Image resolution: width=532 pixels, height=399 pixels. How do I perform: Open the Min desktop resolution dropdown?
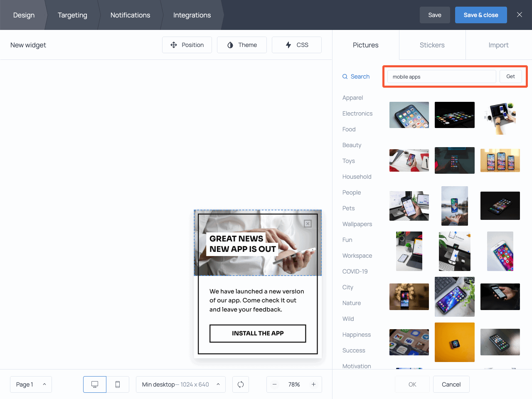(180, 384)
